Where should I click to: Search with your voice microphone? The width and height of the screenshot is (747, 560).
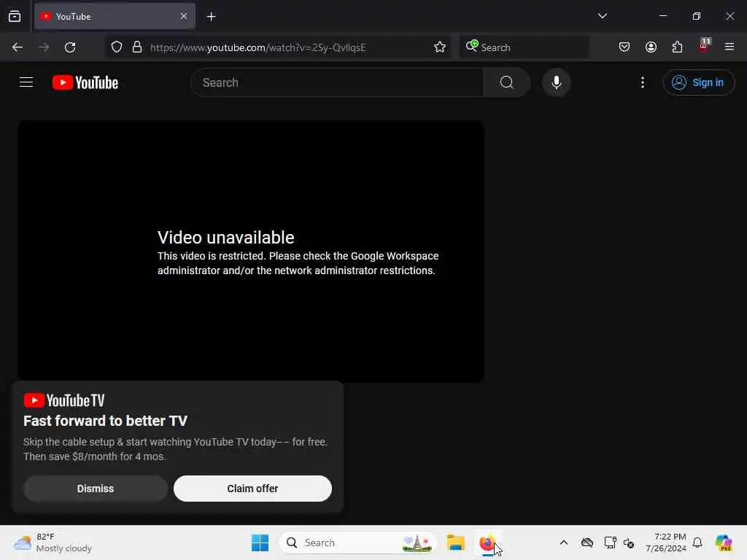556,82
